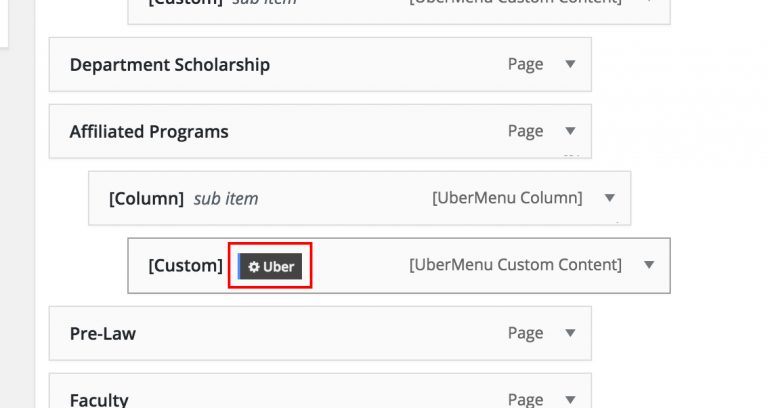The image size is (768, 408).
Task: Expand the Affiliated Programs item arrow
Action: pyautogui.click(x=570, y=131)
